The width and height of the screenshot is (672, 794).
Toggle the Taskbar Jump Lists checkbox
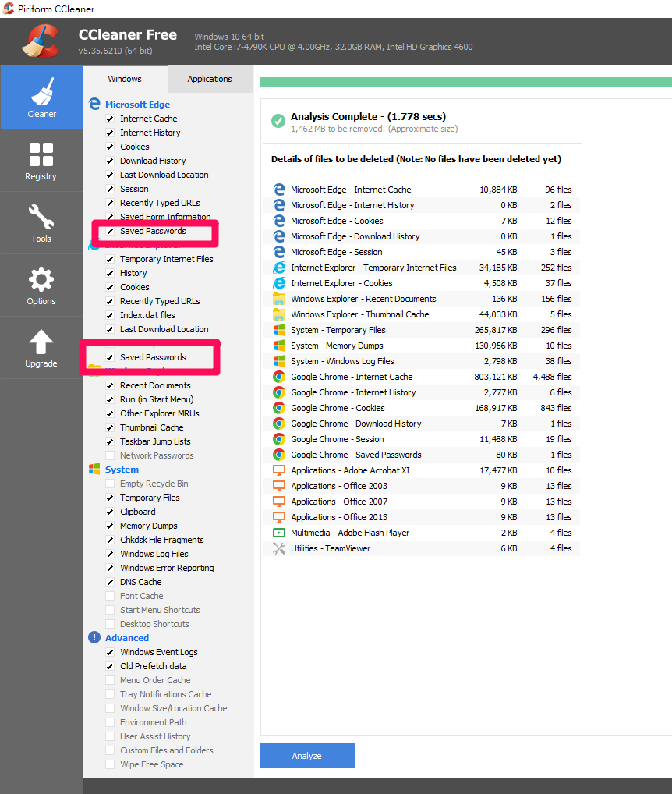click(110, 441)
